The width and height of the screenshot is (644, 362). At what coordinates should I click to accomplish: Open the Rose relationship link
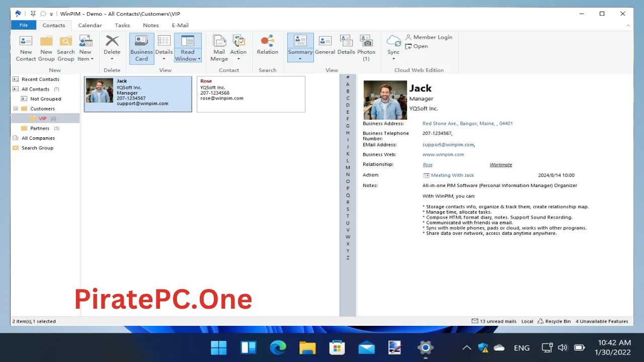(x=428, y=165)
